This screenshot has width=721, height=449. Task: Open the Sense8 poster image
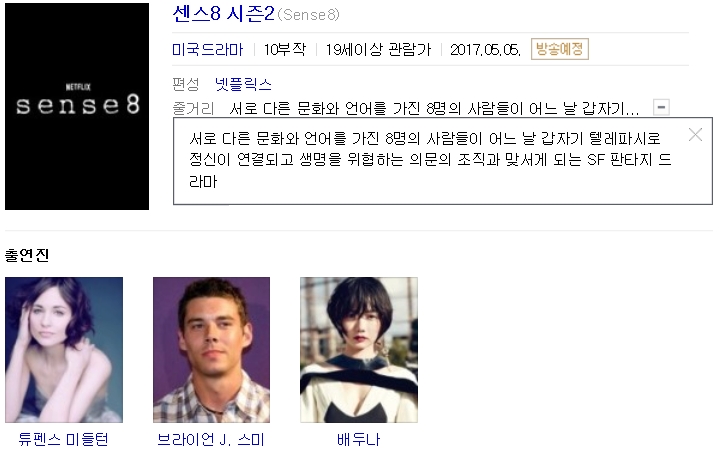77,106
